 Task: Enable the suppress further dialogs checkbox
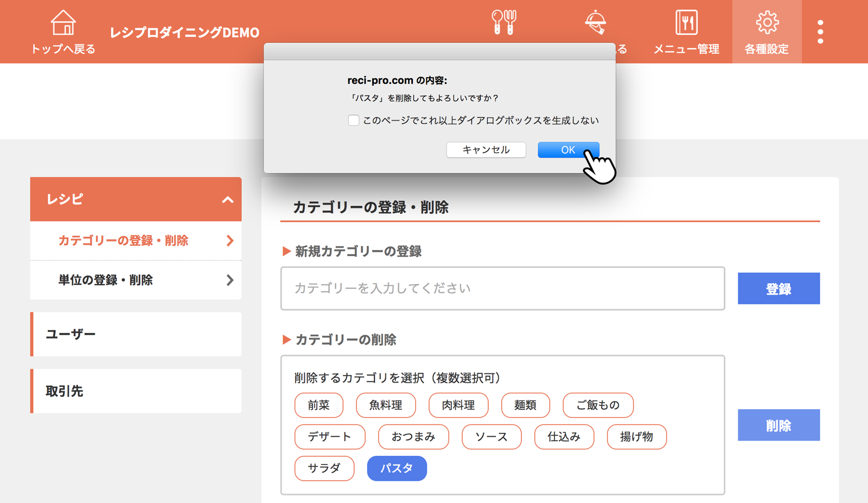click(x=354, y=120)
